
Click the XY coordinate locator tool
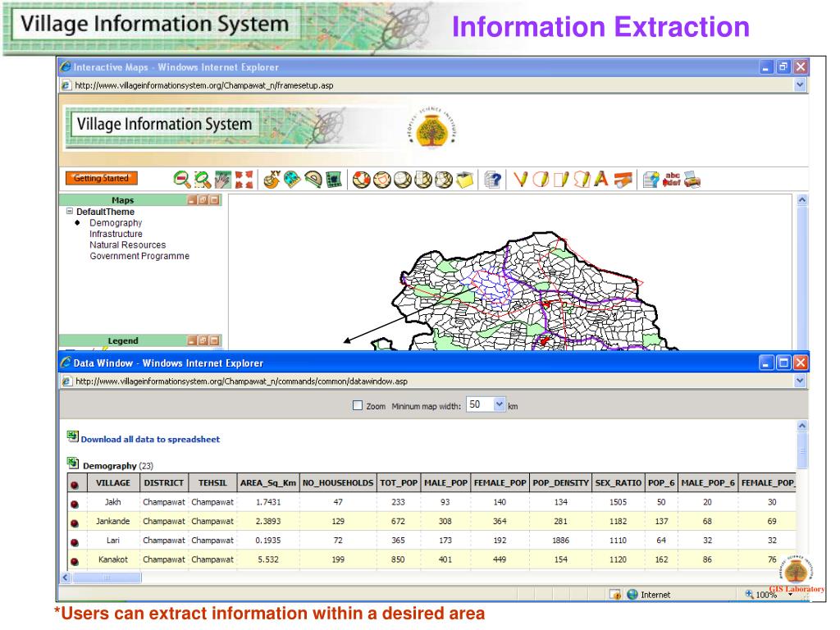point(272,180)
